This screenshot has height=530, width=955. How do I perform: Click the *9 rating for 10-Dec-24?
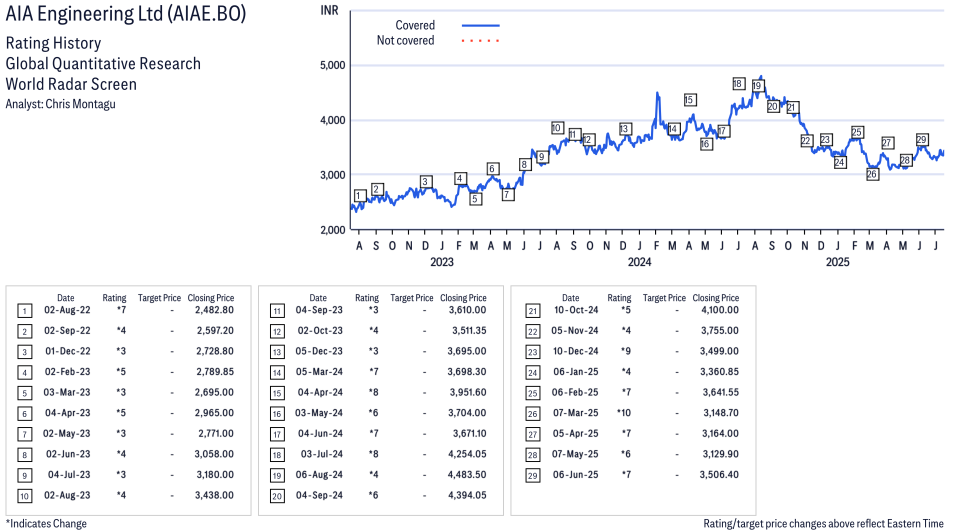626,351
